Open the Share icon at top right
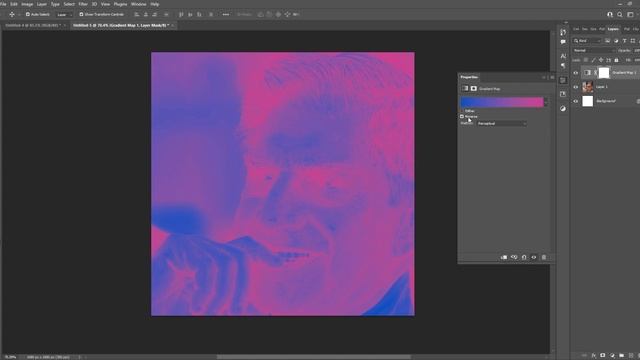The width and height of the screenshot is (640, 360). [x=610, y=15]
